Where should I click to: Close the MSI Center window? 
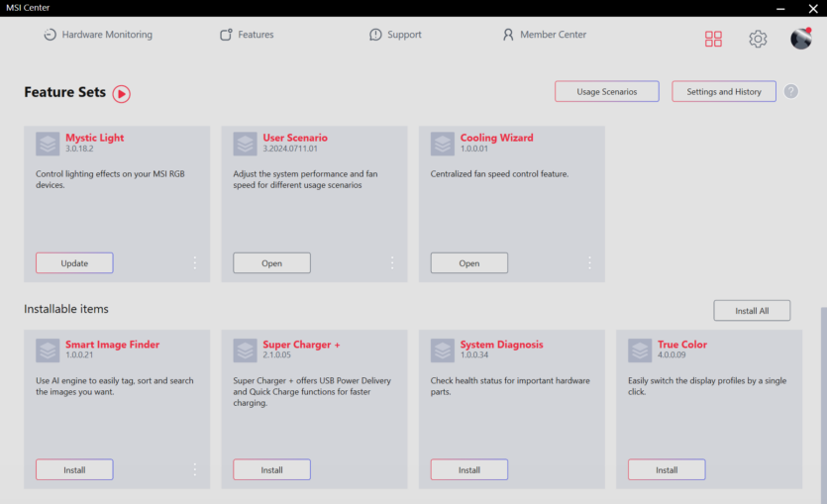click(x=813, y=9)
